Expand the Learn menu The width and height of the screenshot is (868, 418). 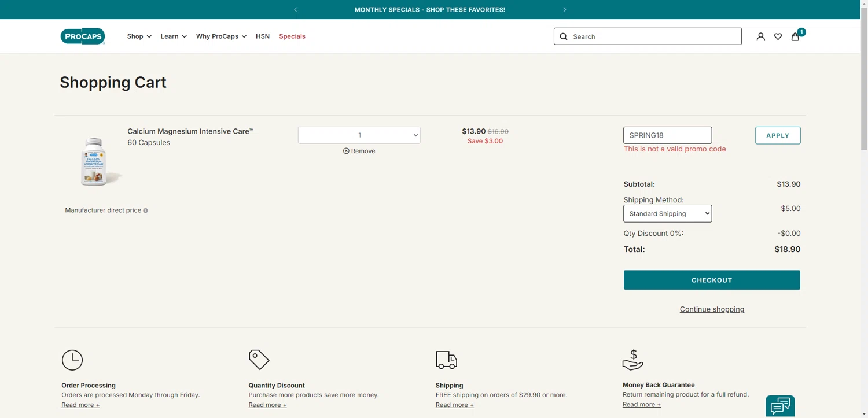point(174,36)
